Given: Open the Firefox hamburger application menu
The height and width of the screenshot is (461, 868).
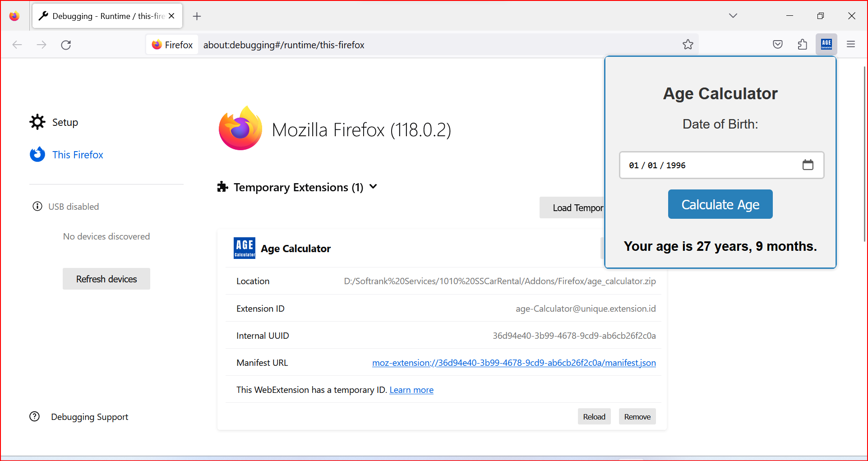Looking at the screenshot, I should click(851, 44).
